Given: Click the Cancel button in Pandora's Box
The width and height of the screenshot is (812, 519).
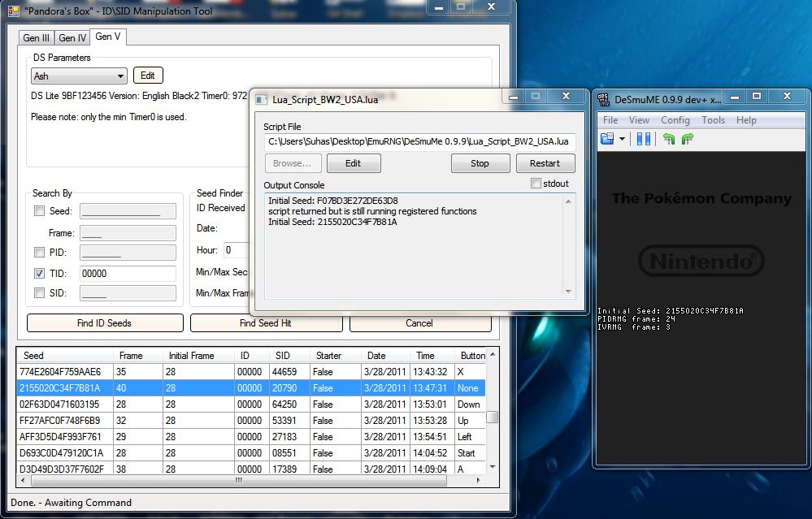Looking at the screenshot, I should [x=419, y=323].
